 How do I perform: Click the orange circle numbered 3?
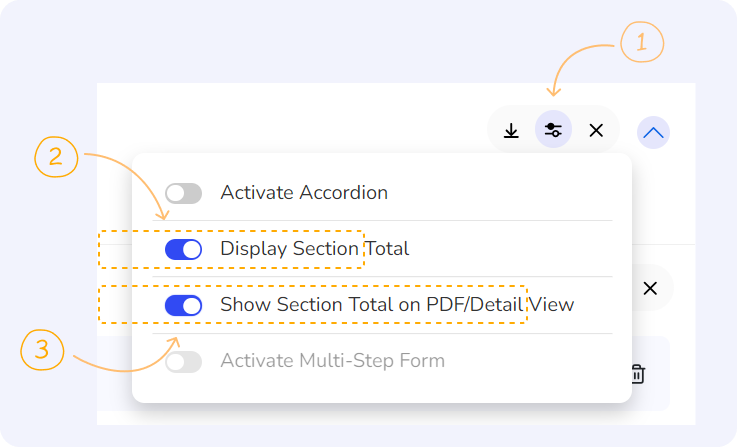[x=42, y=350]
